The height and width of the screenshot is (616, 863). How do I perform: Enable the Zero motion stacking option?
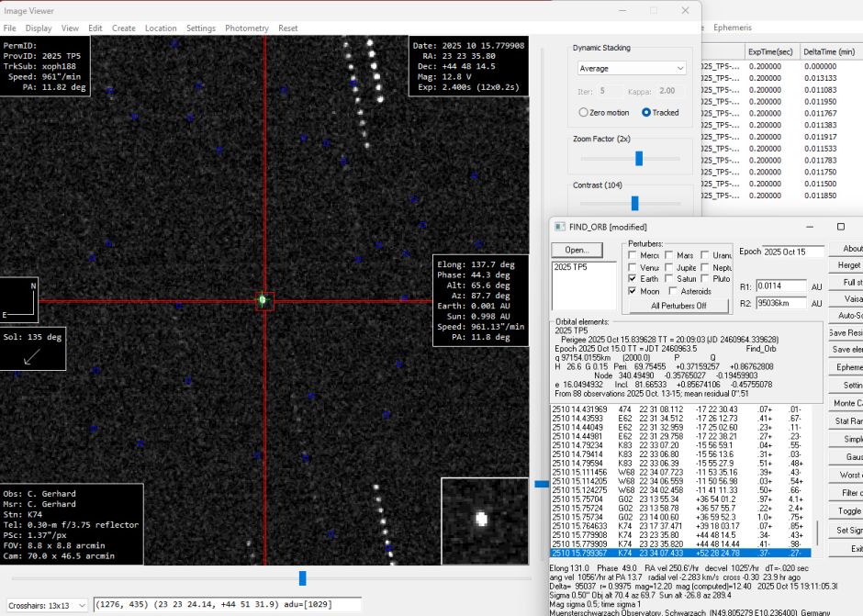click(584, 112)
